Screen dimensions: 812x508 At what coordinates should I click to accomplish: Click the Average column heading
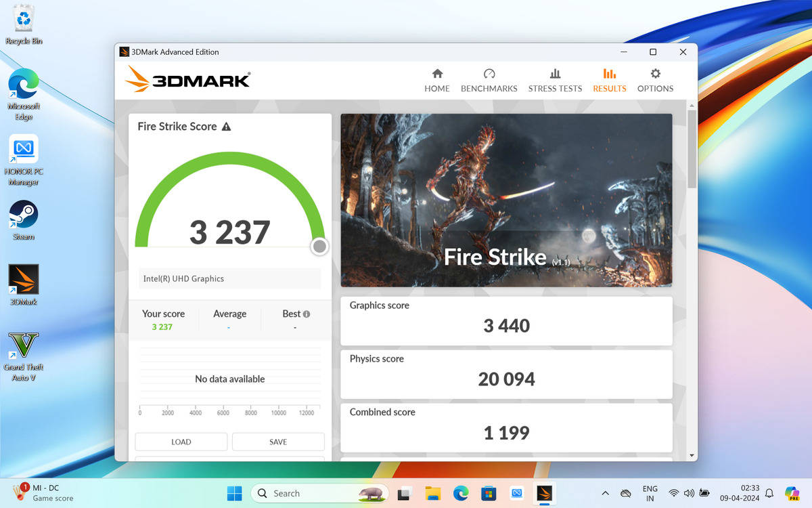[230, 314]
